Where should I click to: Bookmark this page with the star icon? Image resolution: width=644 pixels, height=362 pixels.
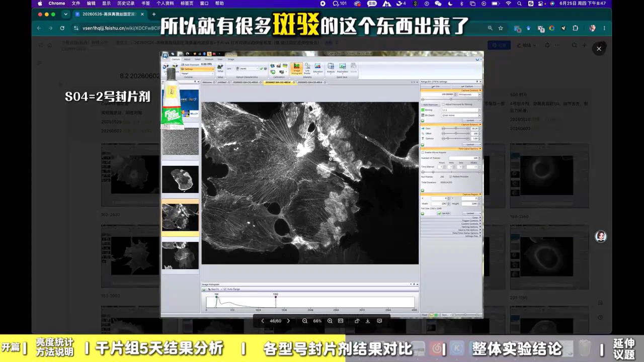pos(501,28)
